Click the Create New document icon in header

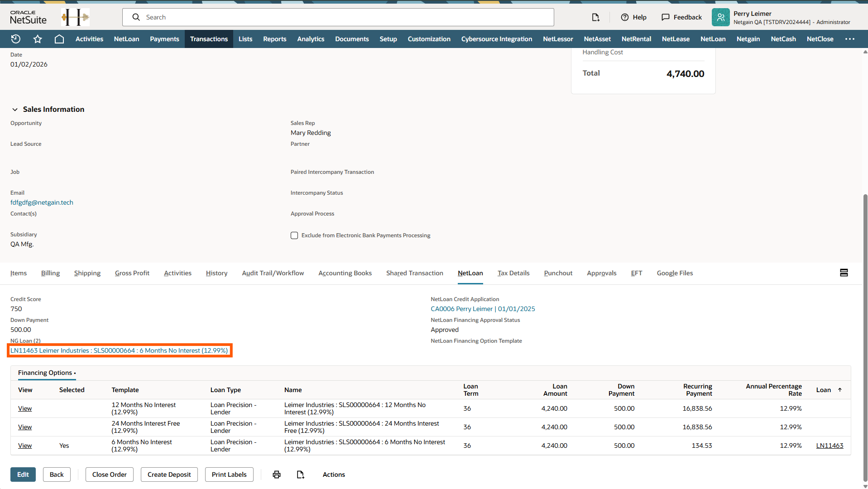point(595,17)
